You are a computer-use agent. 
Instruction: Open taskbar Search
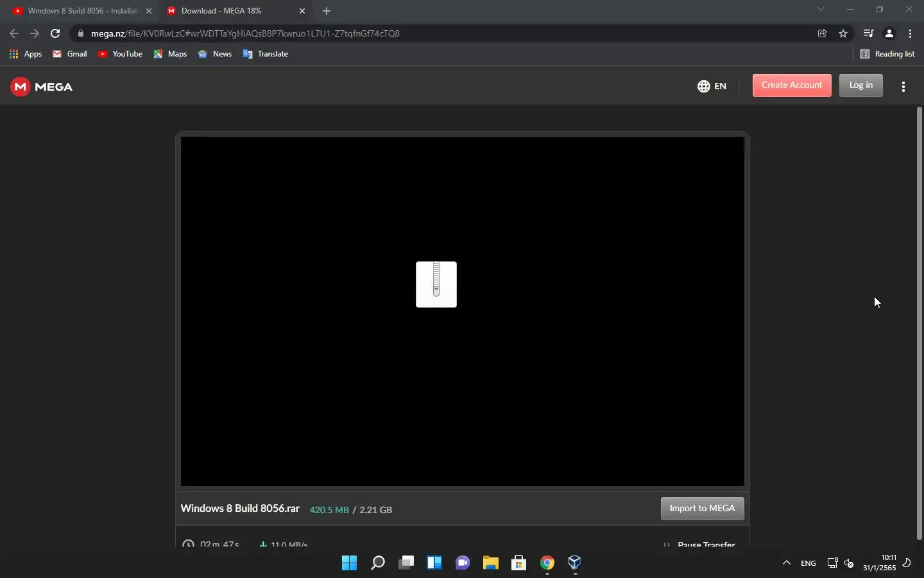click(378, 563)
